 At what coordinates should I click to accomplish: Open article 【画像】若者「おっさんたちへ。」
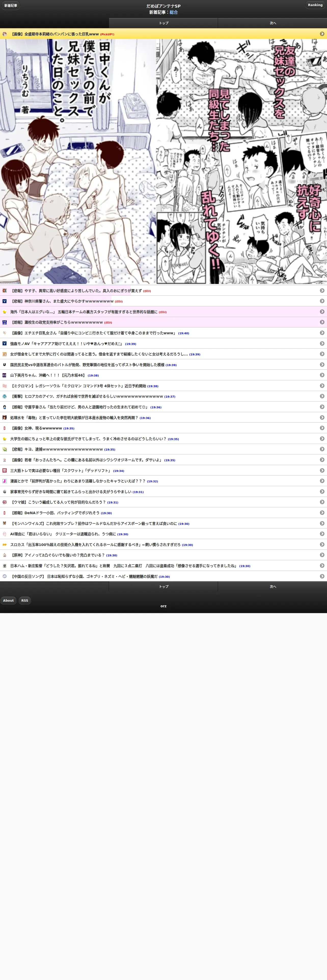(163, 460)
